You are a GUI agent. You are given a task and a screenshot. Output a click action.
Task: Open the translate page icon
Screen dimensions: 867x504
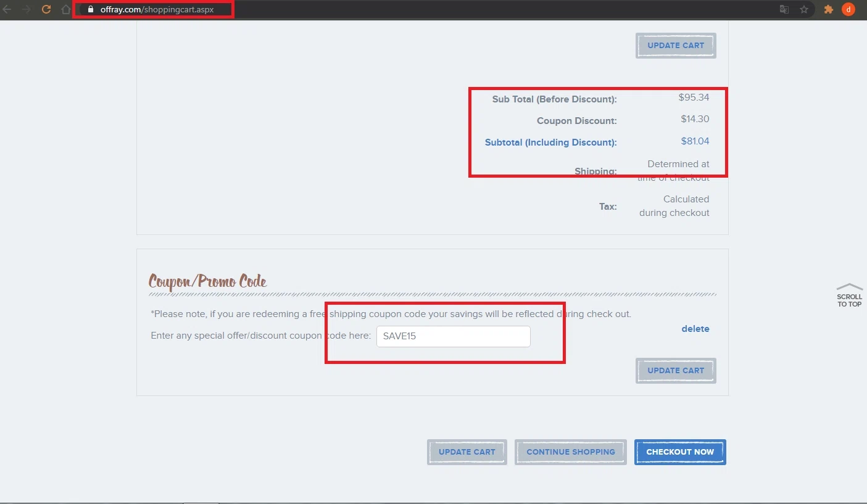point(784,9)
